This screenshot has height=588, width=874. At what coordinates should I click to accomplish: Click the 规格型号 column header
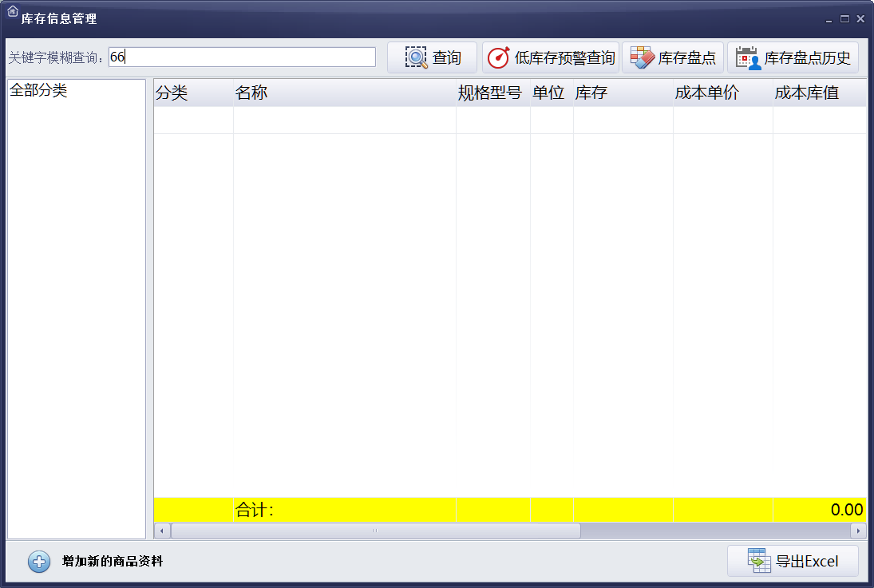(x=492, y=93)
